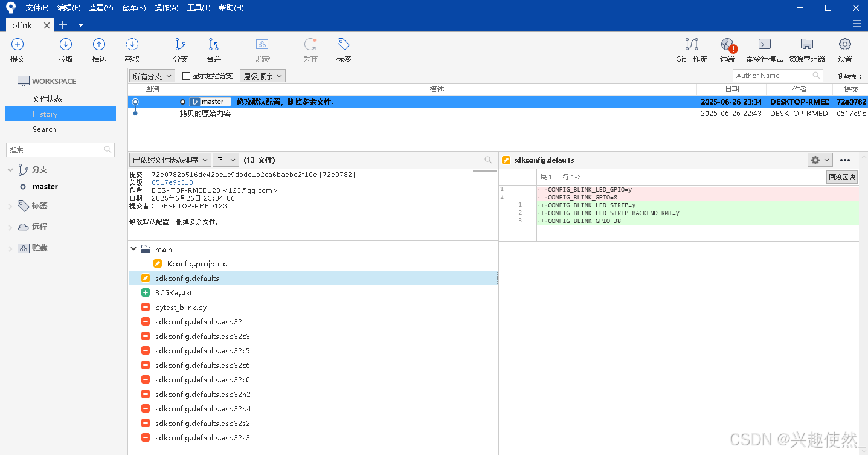Click the Sourcetree logo icon in title bar
Viewport: 868px width, 455px height.
[11, 8]
